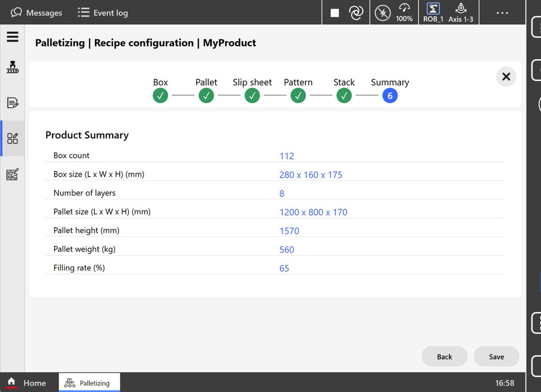Click pallet size value 1200 x 800 x 170

[x=313, y=212]
